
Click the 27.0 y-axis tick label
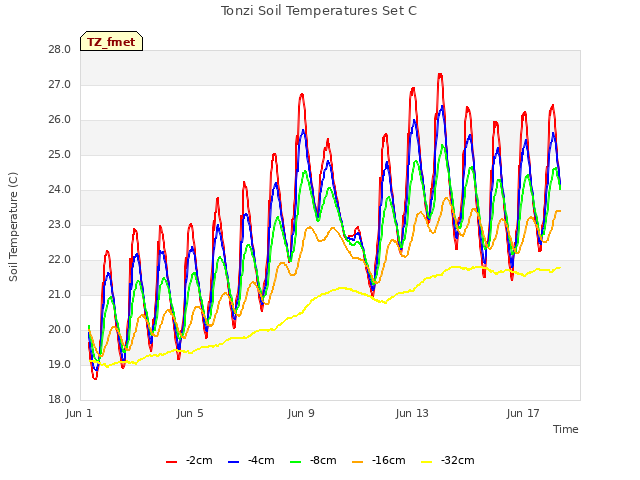pos(60,85)
